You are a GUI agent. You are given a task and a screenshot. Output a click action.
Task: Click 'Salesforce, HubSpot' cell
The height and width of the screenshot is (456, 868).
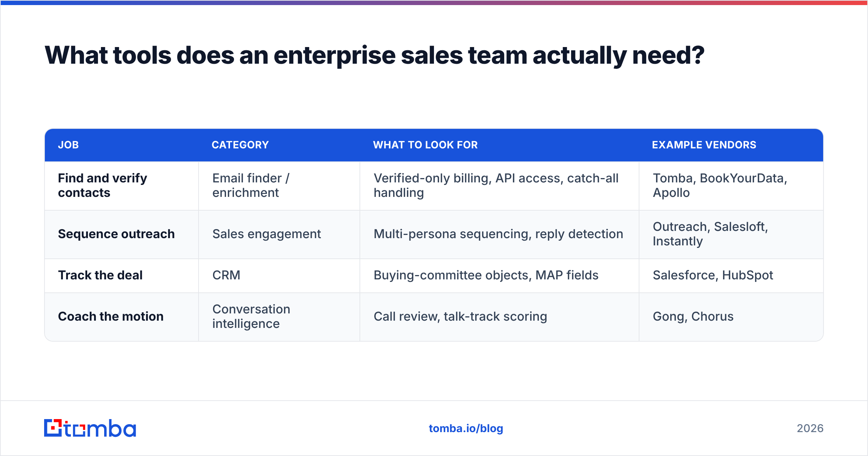(731, 275)
